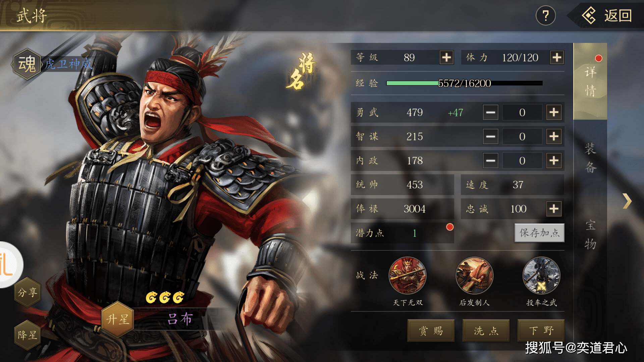Increase 勇武 points with plus
This screenshot has width=644, height=362.
pos(554,112)
